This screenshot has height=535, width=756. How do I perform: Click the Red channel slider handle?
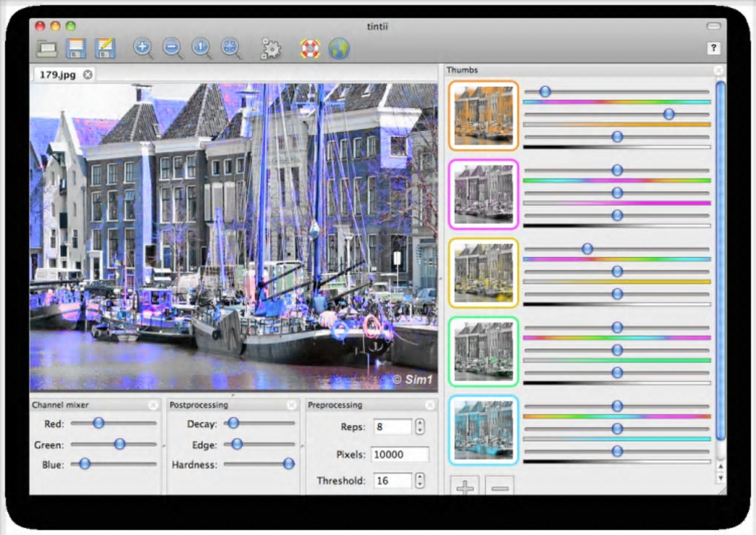pyautogui.click(x=98, y=423)
